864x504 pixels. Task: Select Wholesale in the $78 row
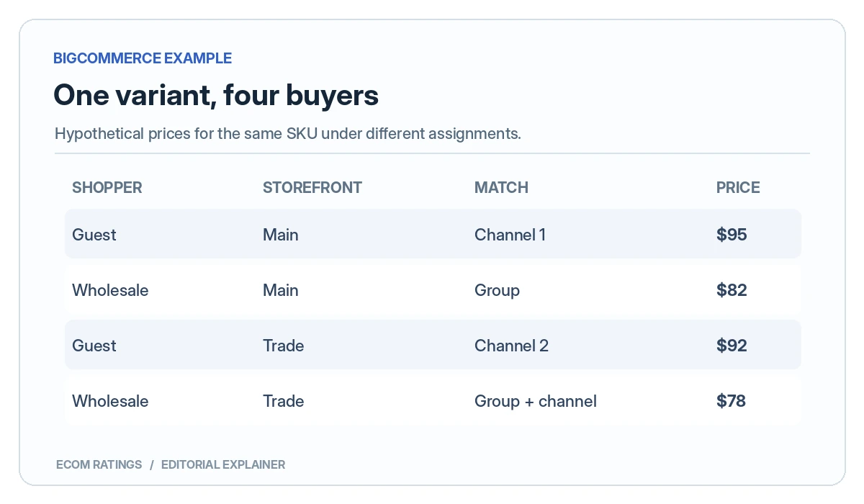click(x=110, y=401)
